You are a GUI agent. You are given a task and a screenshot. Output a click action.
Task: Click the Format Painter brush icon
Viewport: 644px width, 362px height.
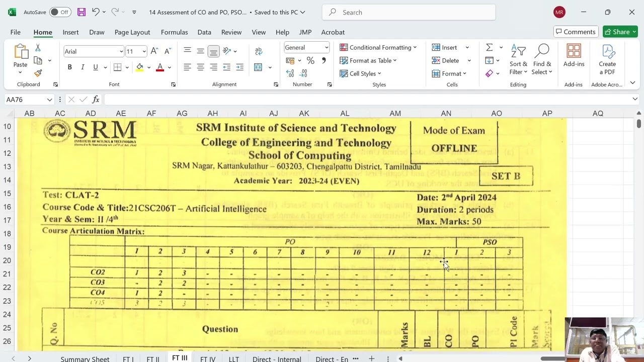point(38,73)
